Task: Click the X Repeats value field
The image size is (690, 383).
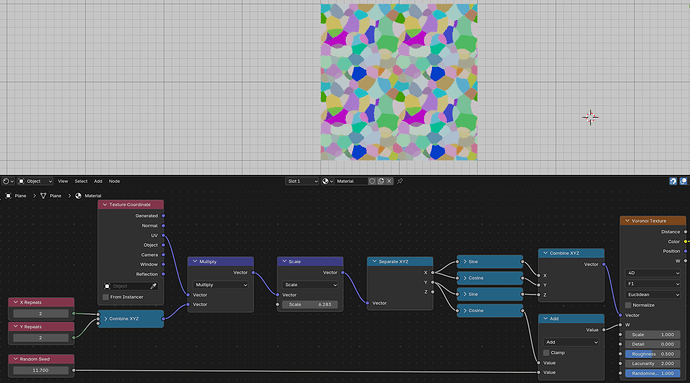Action: tap(40, 314)
